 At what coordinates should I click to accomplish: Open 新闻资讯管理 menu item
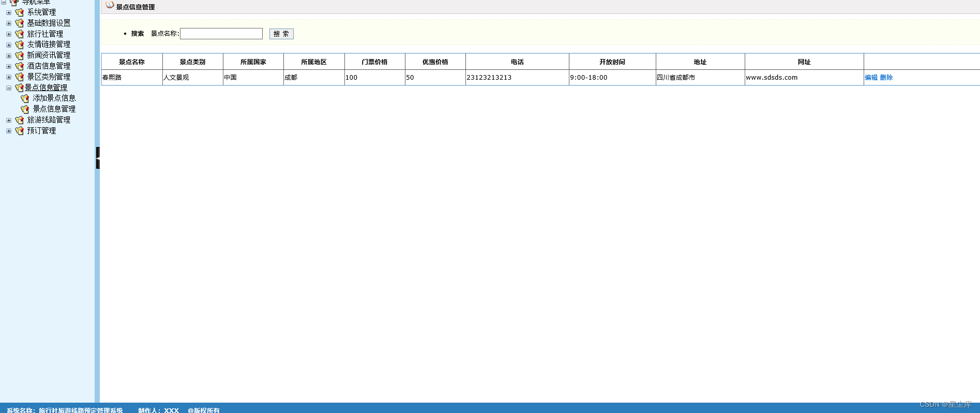click(x=49, y=55)
